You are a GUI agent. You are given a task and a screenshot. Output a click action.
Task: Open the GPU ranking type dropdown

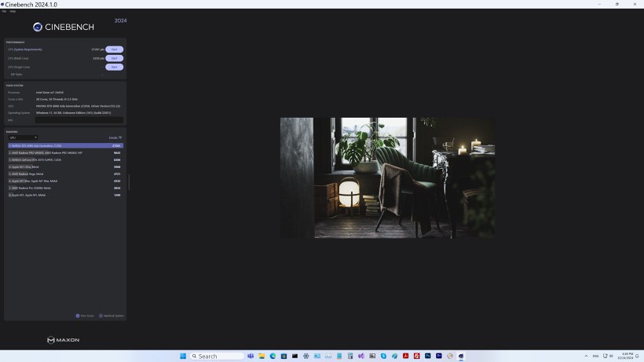[x=23, y=137]
